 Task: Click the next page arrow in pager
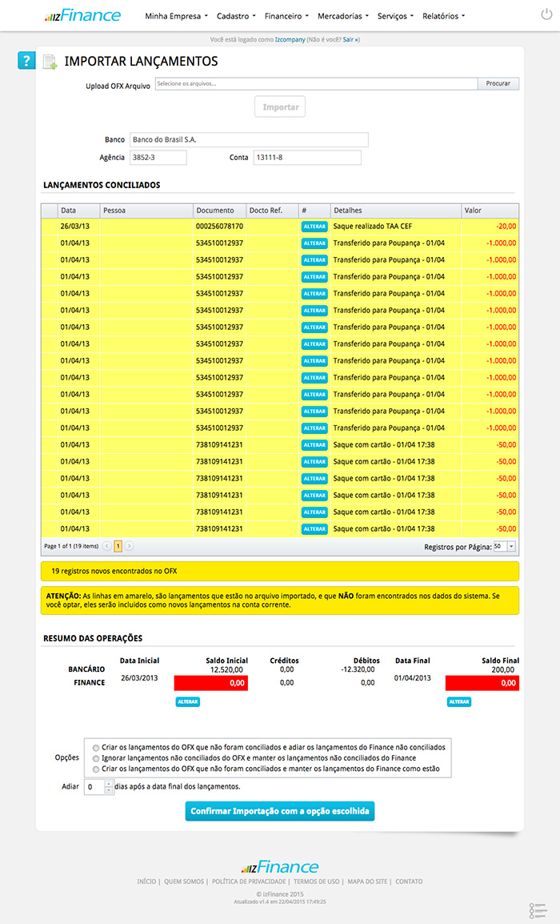130,546
